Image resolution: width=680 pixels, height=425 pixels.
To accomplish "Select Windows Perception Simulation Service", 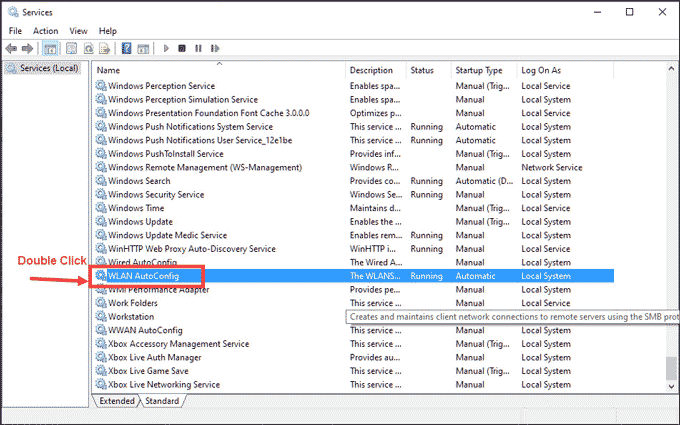I will [x=183, y=99].
